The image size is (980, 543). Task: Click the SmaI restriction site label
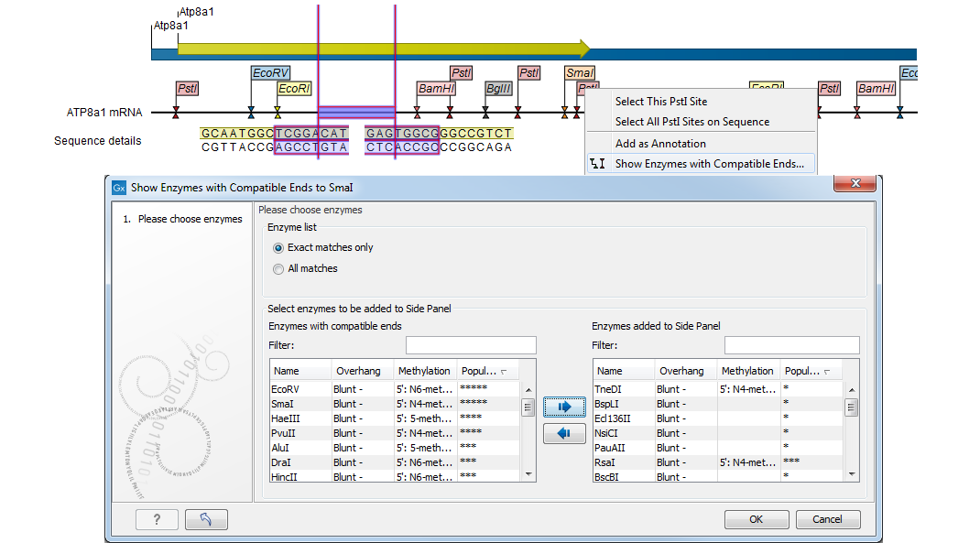tap(580, 72)
